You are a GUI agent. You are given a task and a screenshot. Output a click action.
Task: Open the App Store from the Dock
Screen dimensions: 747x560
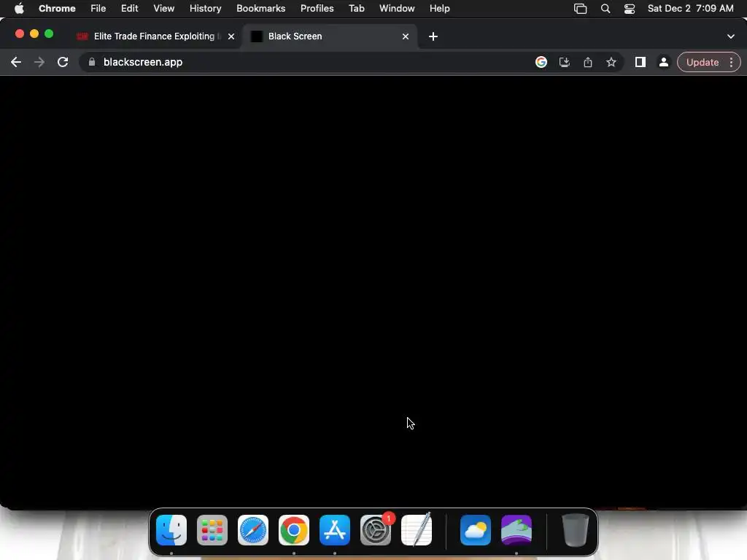point(335,530)
